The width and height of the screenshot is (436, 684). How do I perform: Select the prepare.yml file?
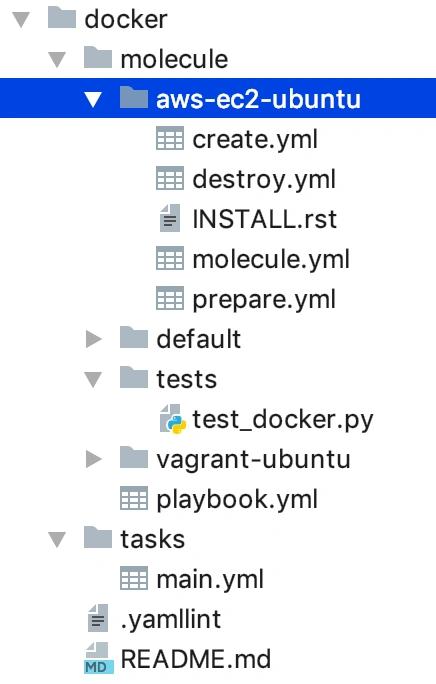[264, 300]
